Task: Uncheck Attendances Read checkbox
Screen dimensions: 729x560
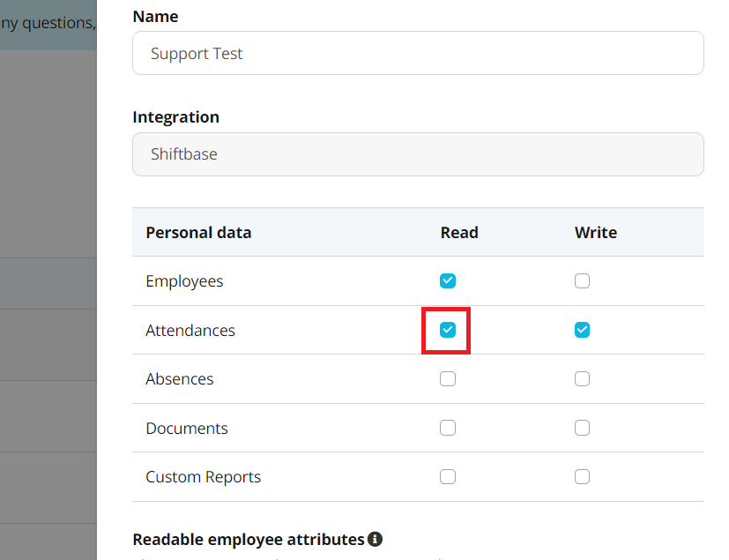Action: 448,330
